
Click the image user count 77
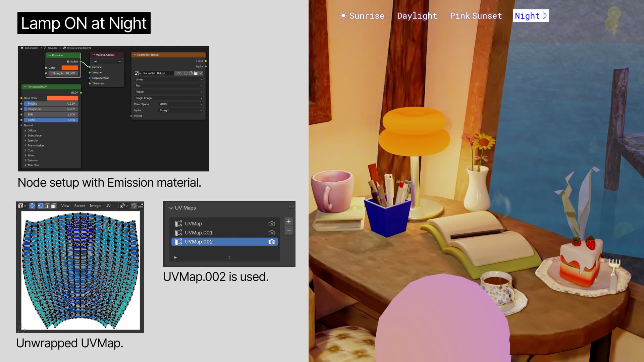click(x=179, y=73)
